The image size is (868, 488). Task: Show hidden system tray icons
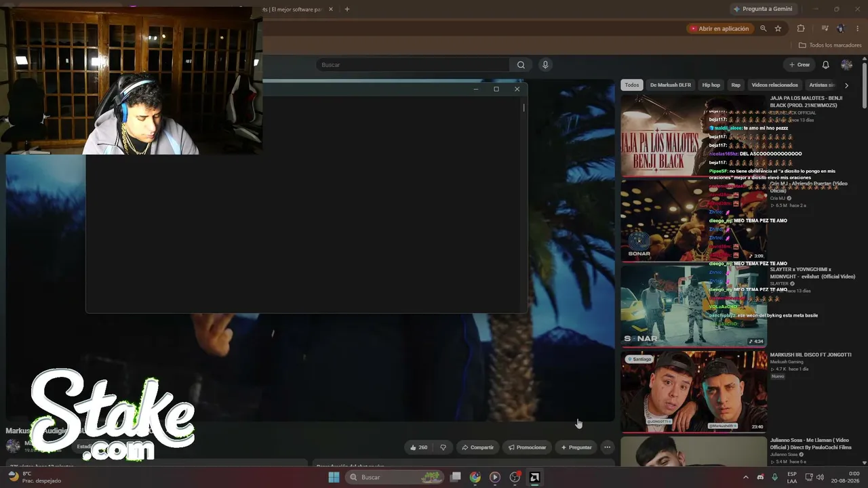pyautogui.click(x=746, y=477)
